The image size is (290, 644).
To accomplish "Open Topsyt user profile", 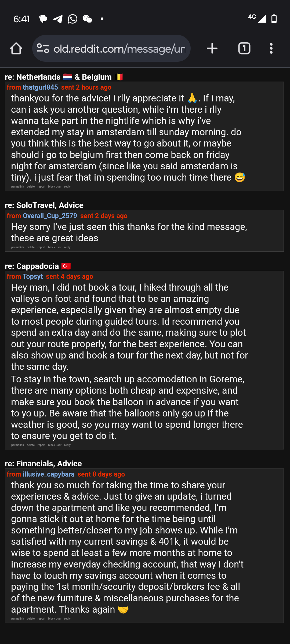I will click(33, 277).
